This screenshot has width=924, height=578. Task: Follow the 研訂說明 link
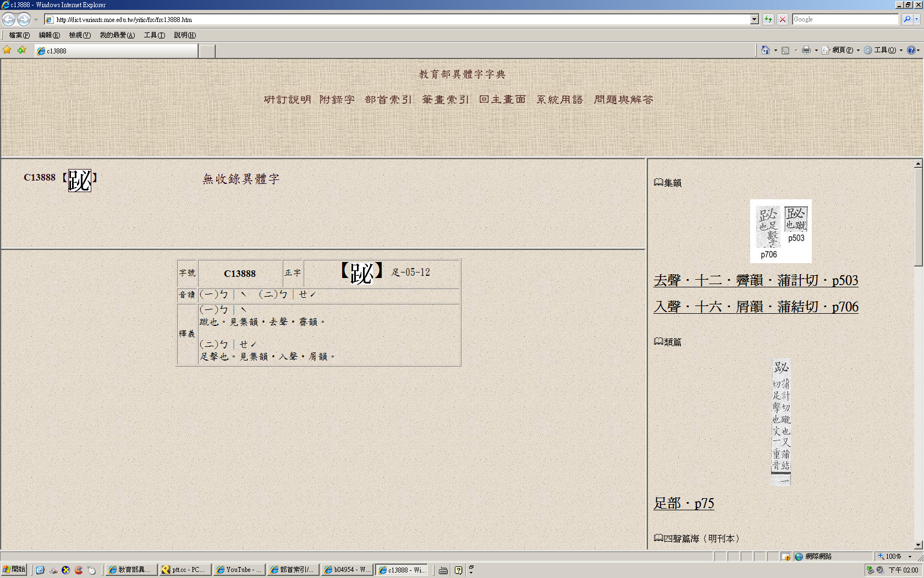click(287, 100)
